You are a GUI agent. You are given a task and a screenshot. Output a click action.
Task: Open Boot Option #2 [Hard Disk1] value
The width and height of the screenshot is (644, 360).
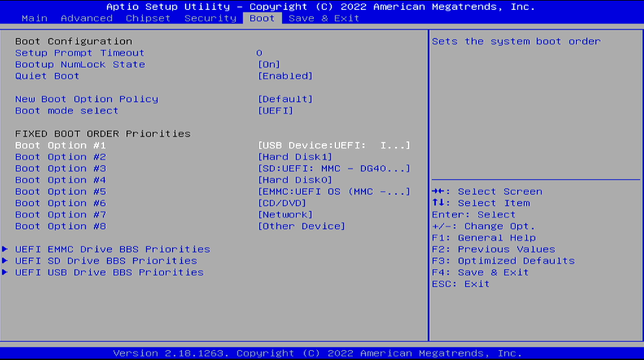pyautogui.click(x=295, y=157)
